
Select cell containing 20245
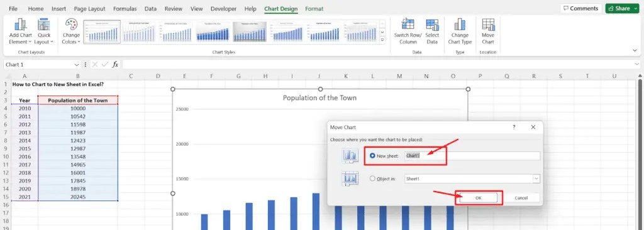78,197
